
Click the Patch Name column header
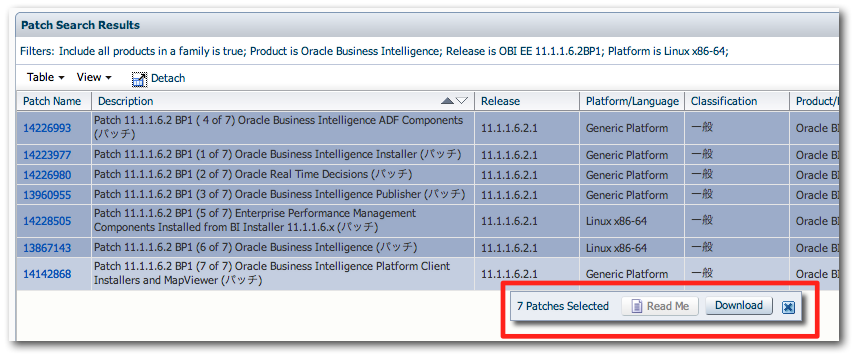coord(53,101)
